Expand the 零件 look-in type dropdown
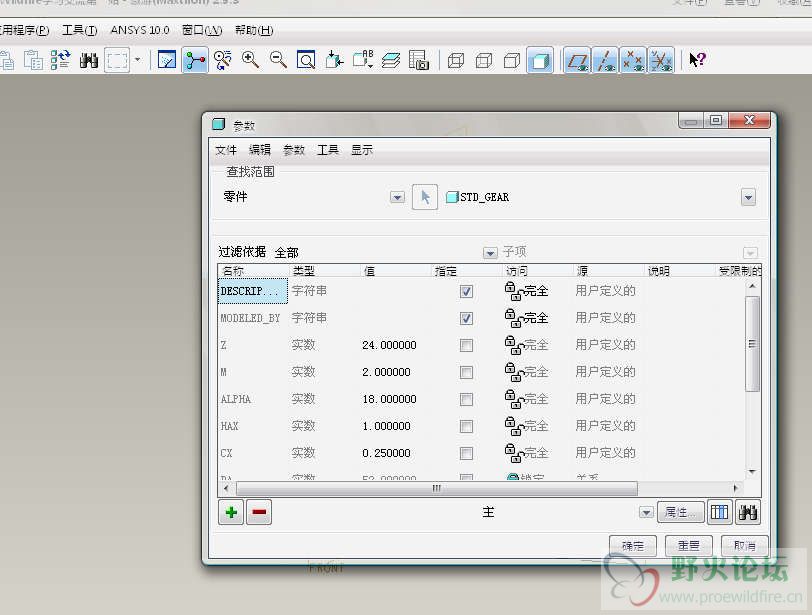 click(397, 198)
